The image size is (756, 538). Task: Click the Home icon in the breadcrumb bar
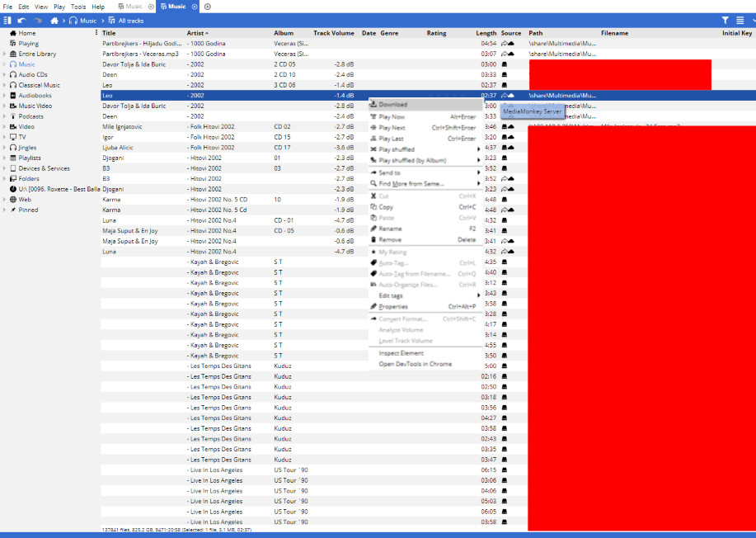pos(54,20)
